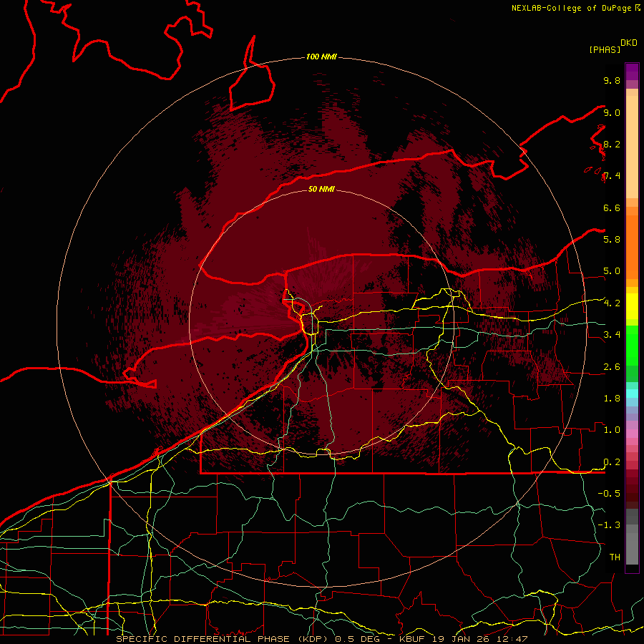Screen dimensions: 644x644
Task: Select the 5.8 value on the color scale
Action: [x=612, y=240]
